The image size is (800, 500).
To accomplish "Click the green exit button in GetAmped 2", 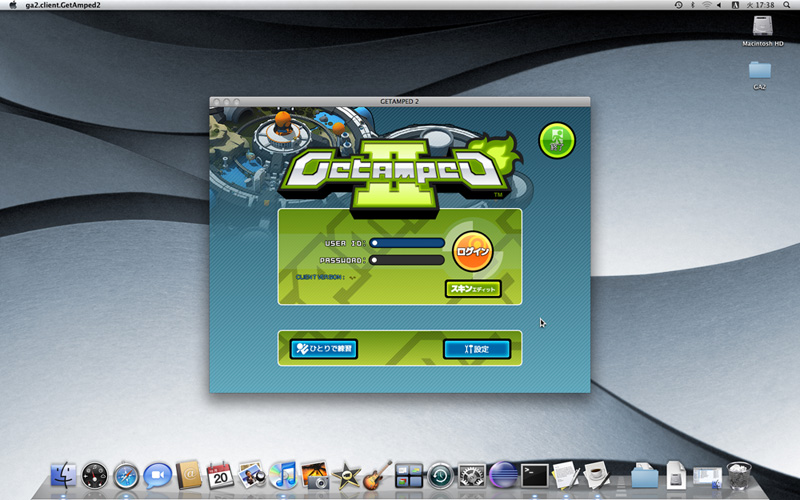I will pos(557,140).
